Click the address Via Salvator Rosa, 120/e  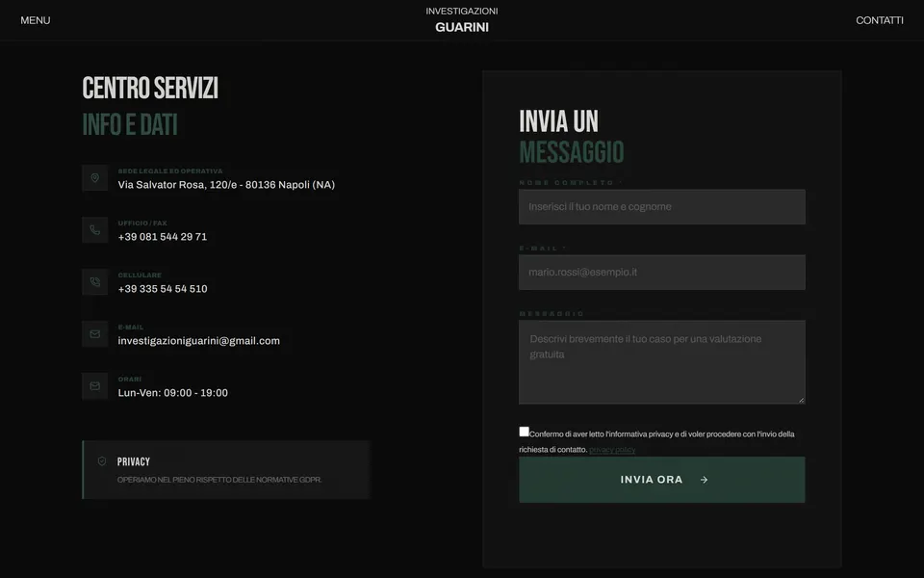pyautogui.click(x=226, y=185)
